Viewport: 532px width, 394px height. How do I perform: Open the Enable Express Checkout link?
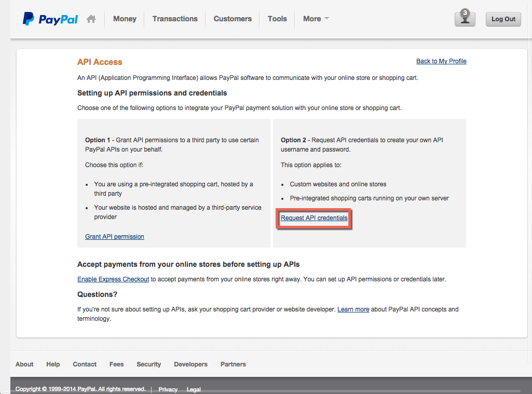113,279
